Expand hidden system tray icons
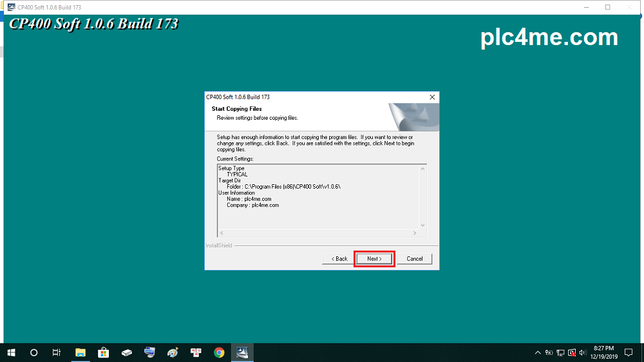 point(538,352)
